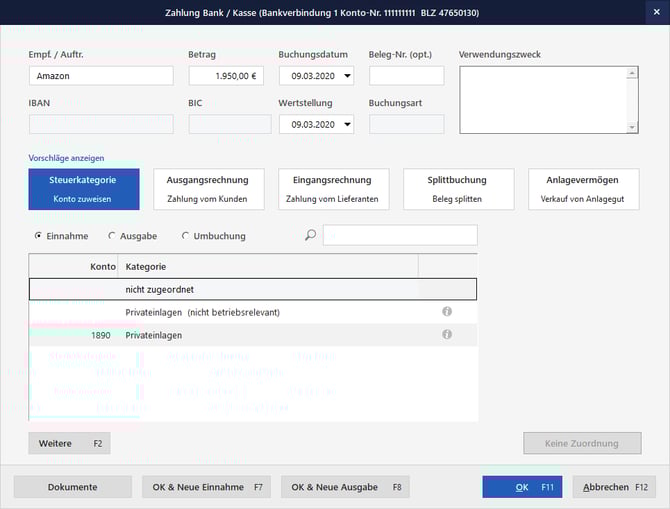Click the Keine Zuordnung button
Screen dimensions: 670x509
click(x=582, y=443)
